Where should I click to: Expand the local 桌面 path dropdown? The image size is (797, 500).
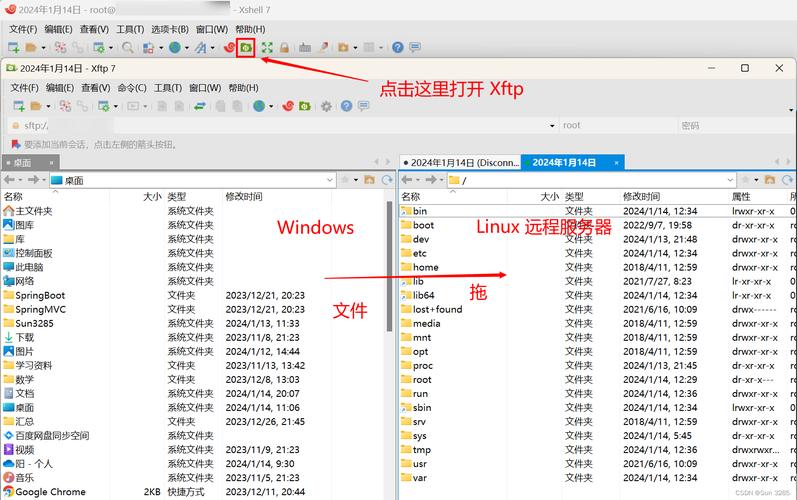click(329, 180)
